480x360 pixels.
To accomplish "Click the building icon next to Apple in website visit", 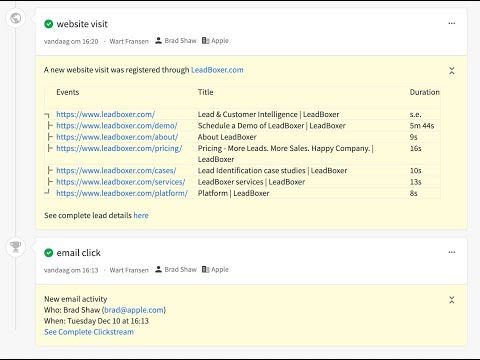I will click(205, 41).
